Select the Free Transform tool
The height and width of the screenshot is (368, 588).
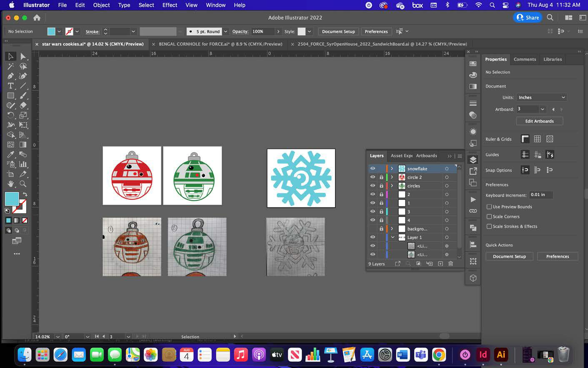pos(23,125)
